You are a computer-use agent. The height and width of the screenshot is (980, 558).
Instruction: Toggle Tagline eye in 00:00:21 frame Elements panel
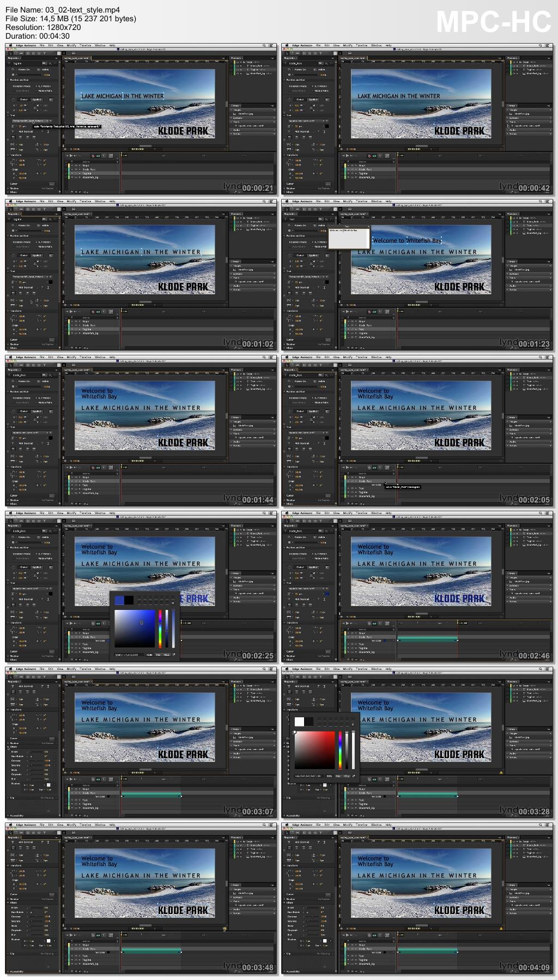pos(238,70)
